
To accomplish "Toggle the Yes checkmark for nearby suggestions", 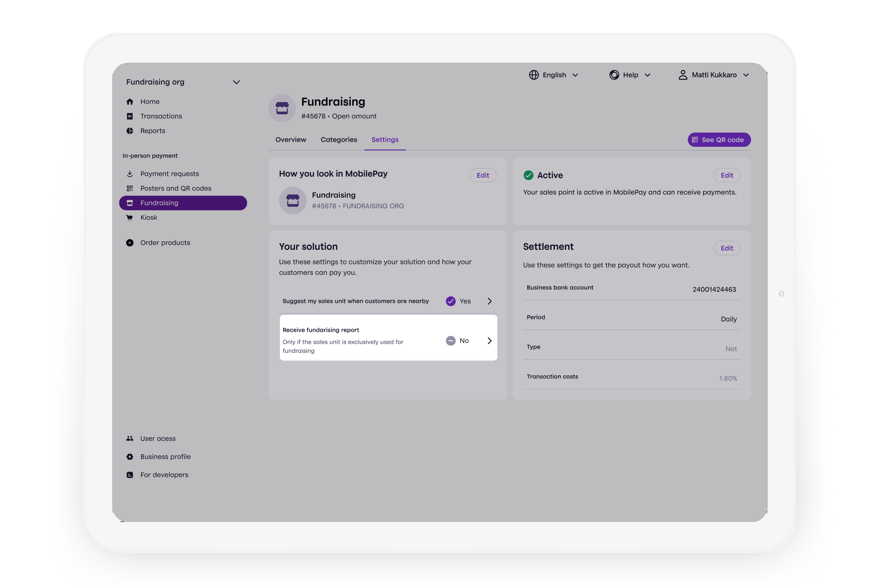I will [450, 301].
